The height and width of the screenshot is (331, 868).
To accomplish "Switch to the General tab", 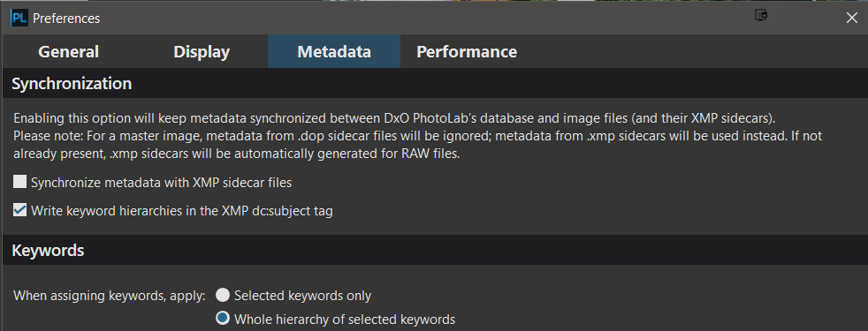I will click(x=68, y=51).
